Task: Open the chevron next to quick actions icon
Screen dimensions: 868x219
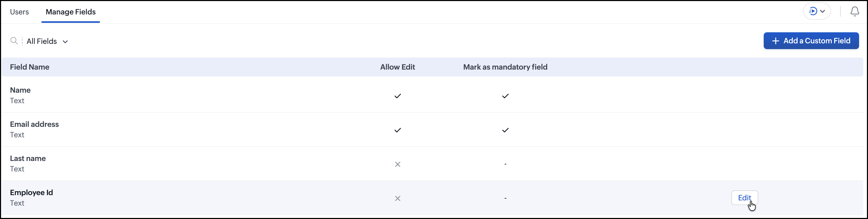Action: (823, 11)
